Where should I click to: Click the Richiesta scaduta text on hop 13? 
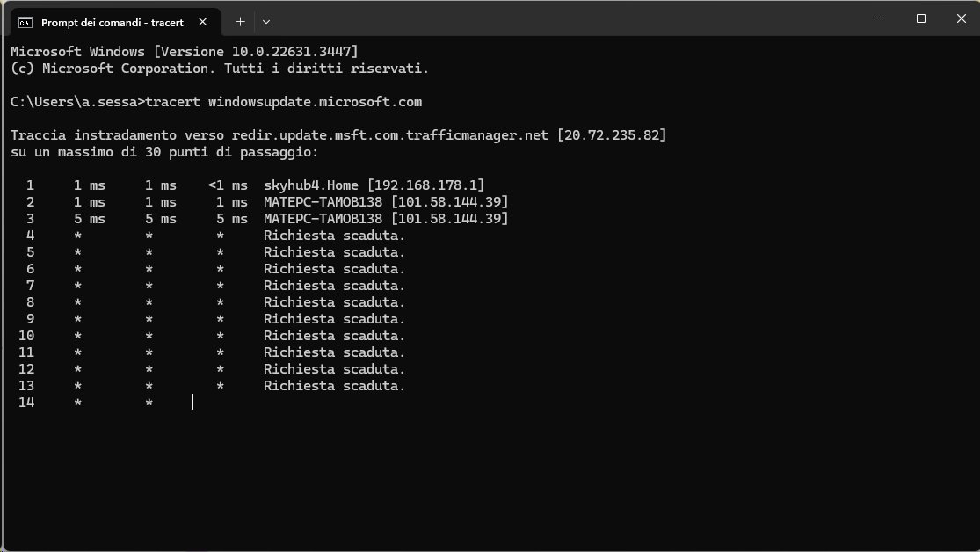pos(334,386)
